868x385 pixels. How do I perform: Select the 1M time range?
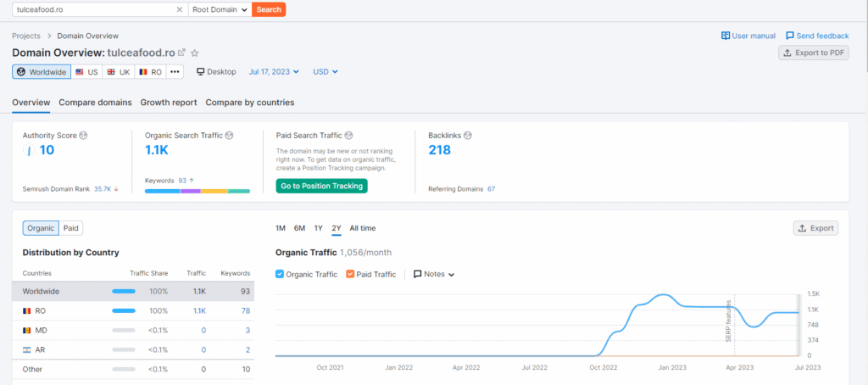pos(281,228)
